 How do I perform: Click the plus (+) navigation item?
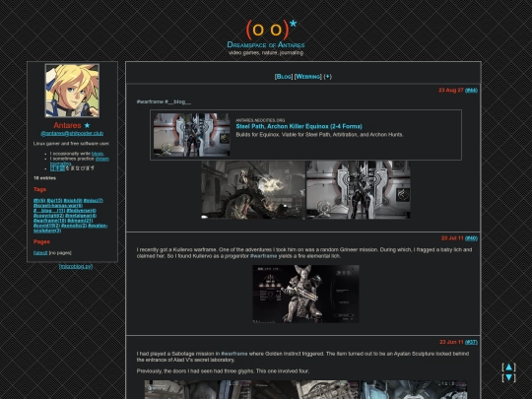click(327, 77)
